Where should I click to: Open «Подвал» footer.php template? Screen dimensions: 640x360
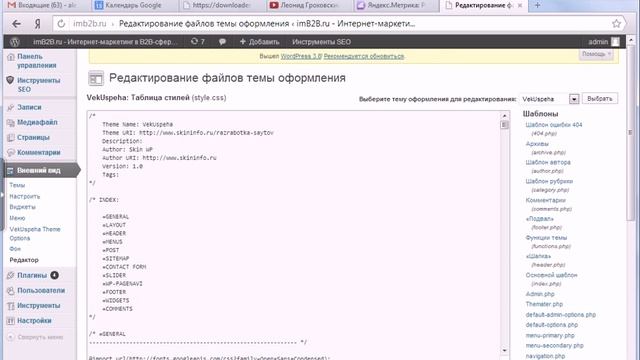point(540,219)
